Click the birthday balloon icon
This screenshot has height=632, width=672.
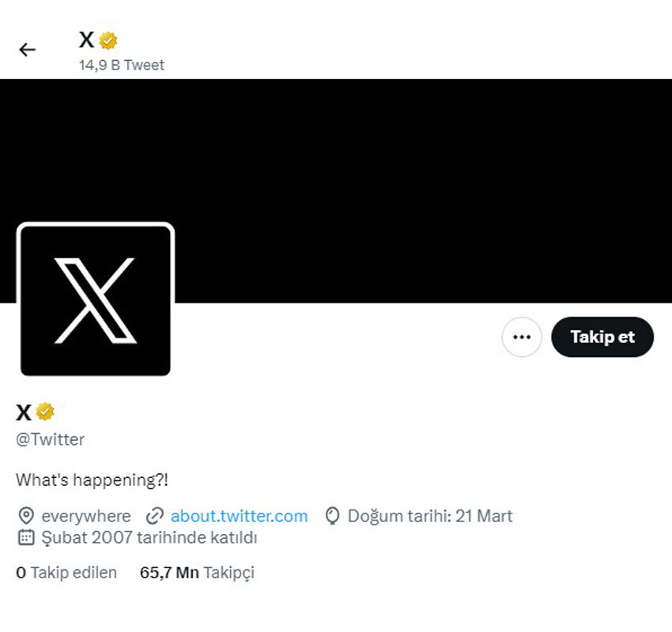click(x=333, y=517)
